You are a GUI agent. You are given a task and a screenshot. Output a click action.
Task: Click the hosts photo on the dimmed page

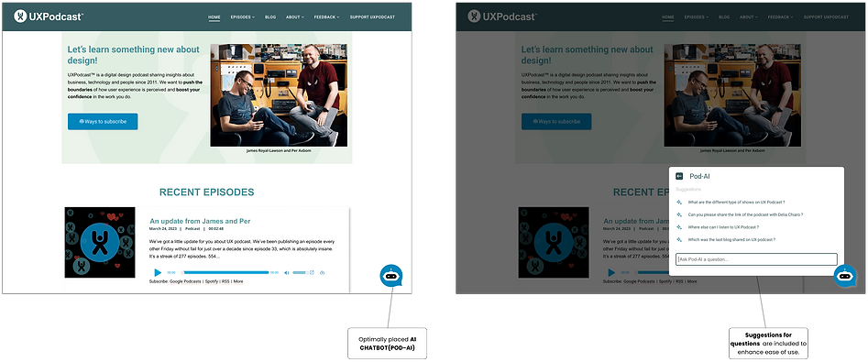(x=732, y=95)
